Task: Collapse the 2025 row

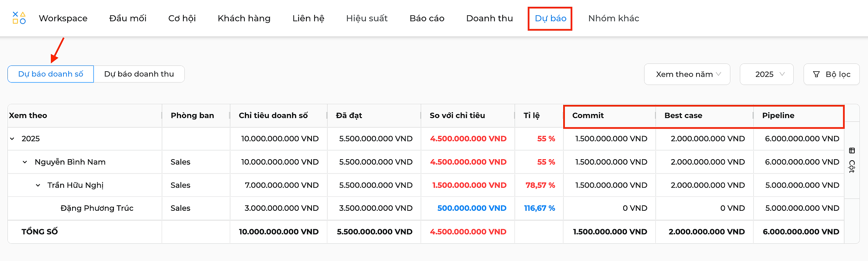Action: coord(12,139)
